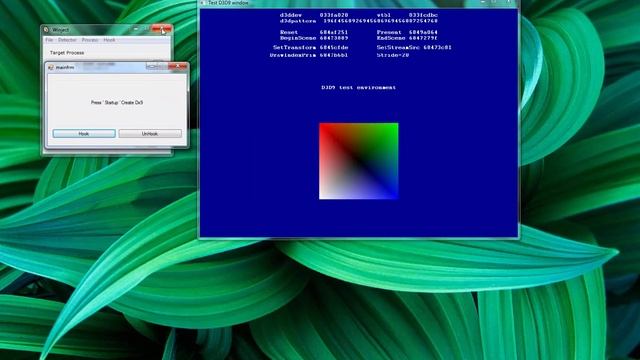The height and width of the screenshot is (360, 640).
Task: Click the Hook button in mainfrm
Action: tap(84, 133)
